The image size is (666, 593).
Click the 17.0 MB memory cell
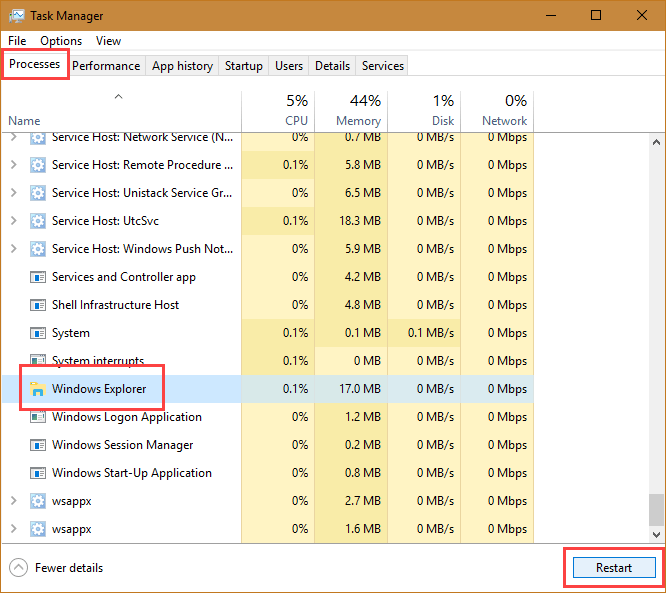pyautogui.click(x=351, y=389)
